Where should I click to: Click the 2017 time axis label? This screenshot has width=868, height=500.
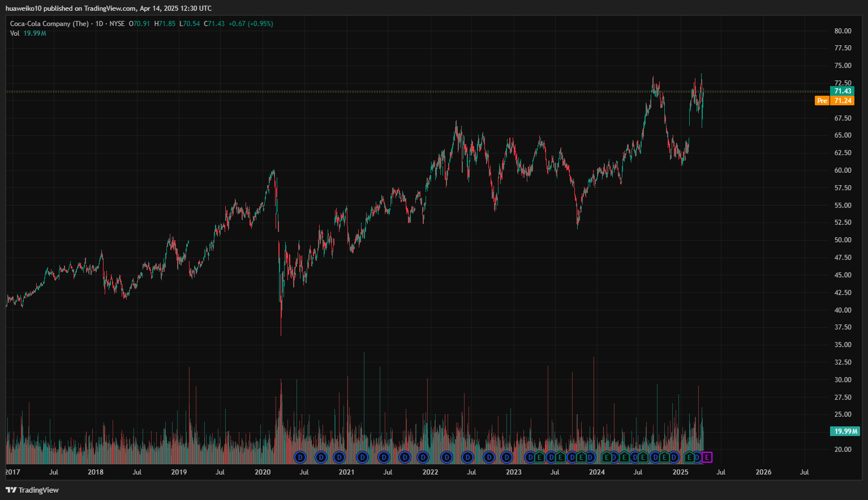click(x=12, y=472)
